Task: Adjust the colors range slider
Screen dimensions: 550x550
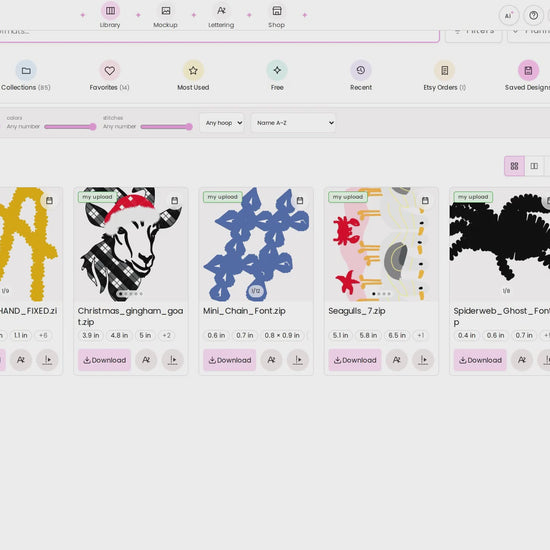Action: [x=70, y=127]
